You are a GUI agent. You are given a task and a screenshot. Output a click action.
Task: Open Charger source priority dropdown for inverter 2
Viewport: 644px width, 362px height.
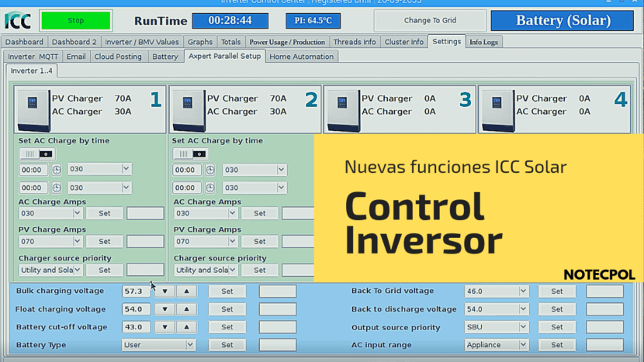coord(232,270)
